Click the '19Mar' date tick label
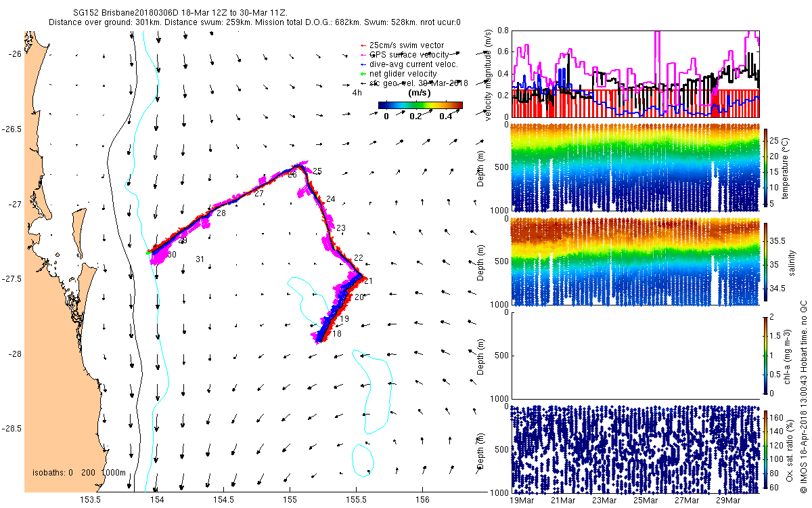812x508 pixels. 522,500
